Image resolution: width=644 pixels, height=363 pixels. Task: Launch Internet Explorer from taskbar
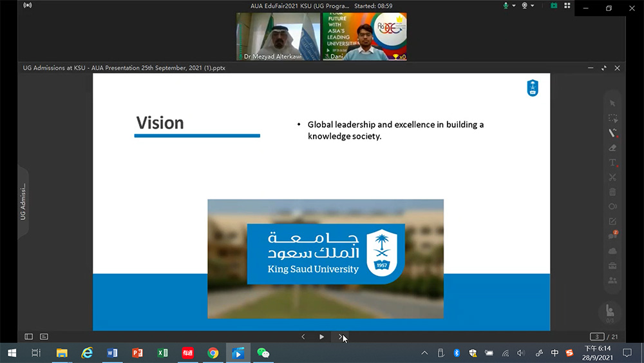point(87,353)
